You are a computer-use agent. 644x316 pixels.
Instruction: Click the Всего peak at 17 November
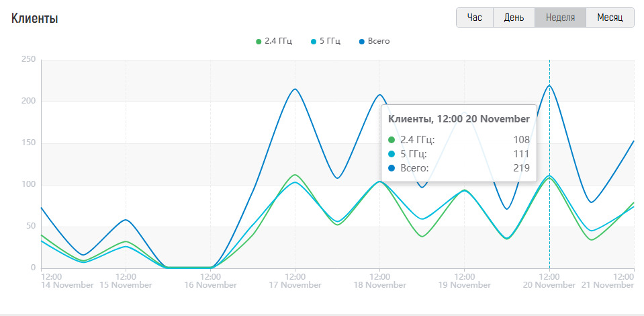pos(295,89)
